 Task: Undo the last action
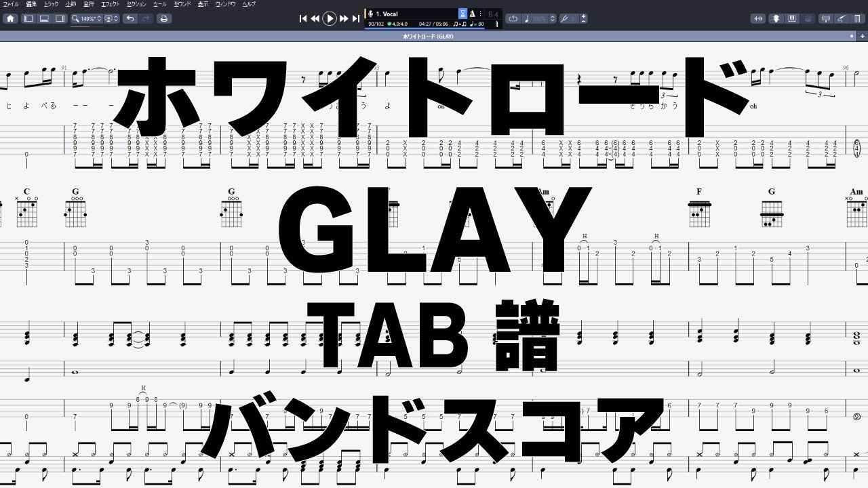coord(130,18)
